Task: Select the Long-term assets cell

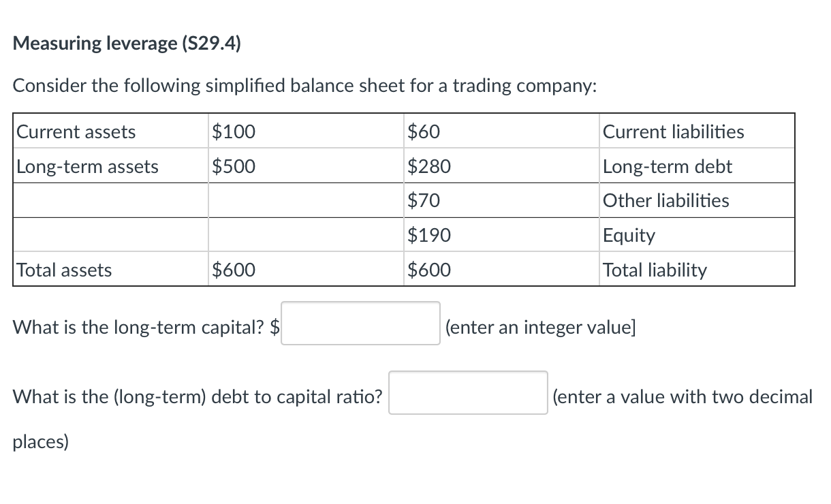Action: click(89, 166)
